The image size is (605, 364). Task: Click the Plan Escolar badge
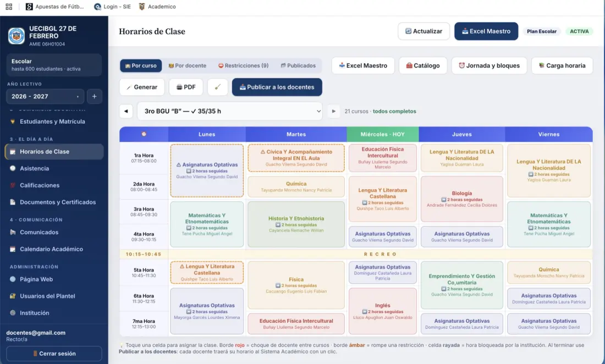coord(542,31)
